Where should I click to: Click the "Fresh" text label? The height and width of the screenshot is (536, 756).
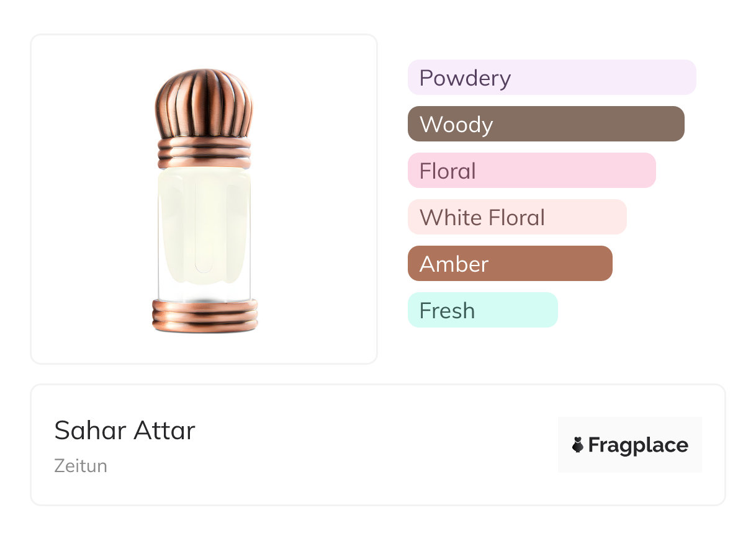(x=447, y=311)
